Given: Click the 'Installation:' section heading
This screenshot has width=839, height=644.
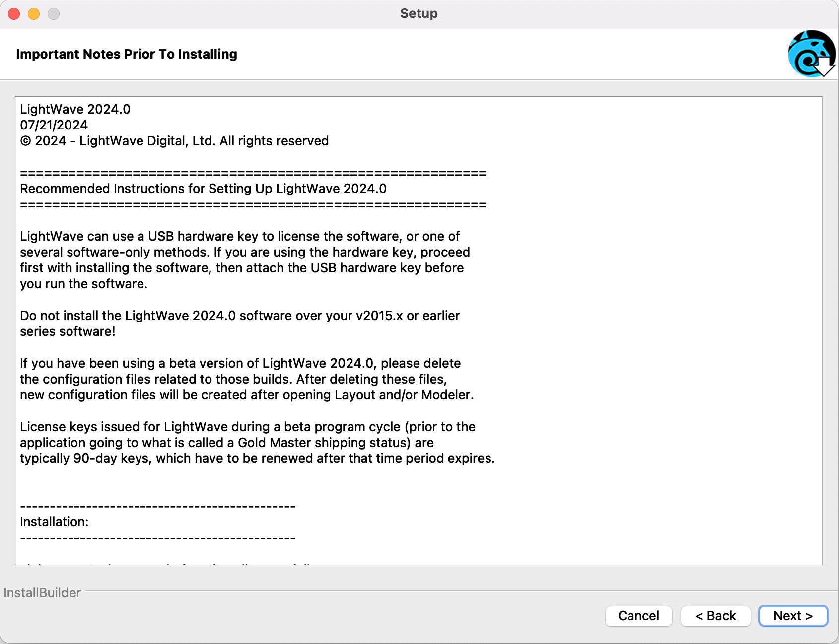Looking at the screenshot, I should tap(54, 522).
